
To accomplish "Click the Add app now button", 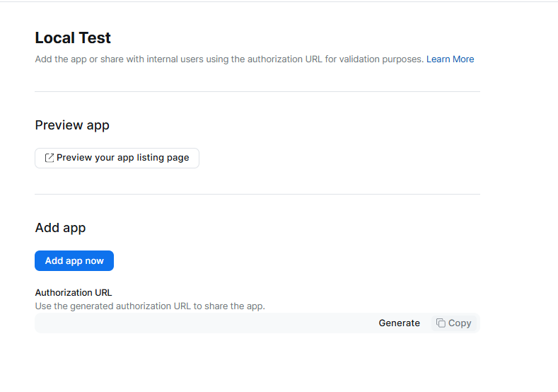I will tap(74, 261).
